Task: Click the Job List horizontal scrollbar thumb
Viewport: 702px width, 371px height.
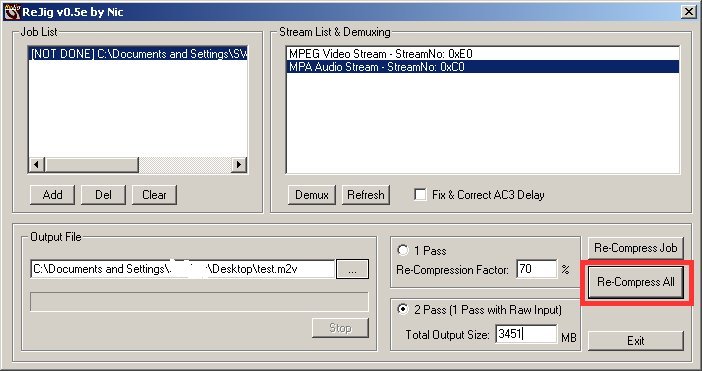Action: (x=91, y=165)
